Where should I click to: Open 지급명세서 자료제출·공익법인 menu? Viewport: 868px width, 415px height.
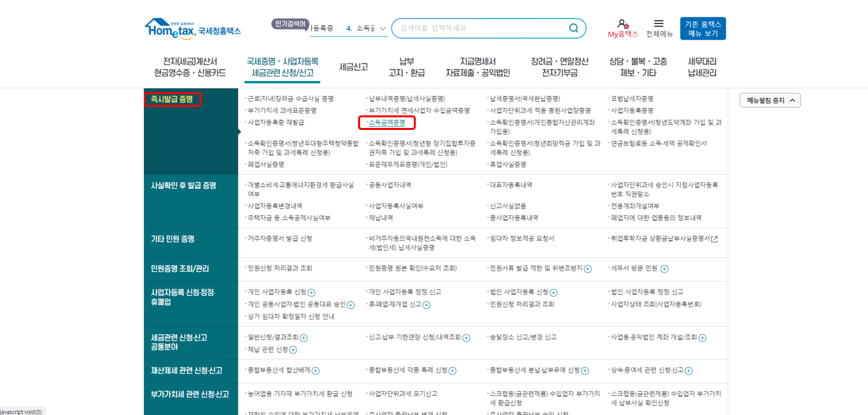pos(477,67)
